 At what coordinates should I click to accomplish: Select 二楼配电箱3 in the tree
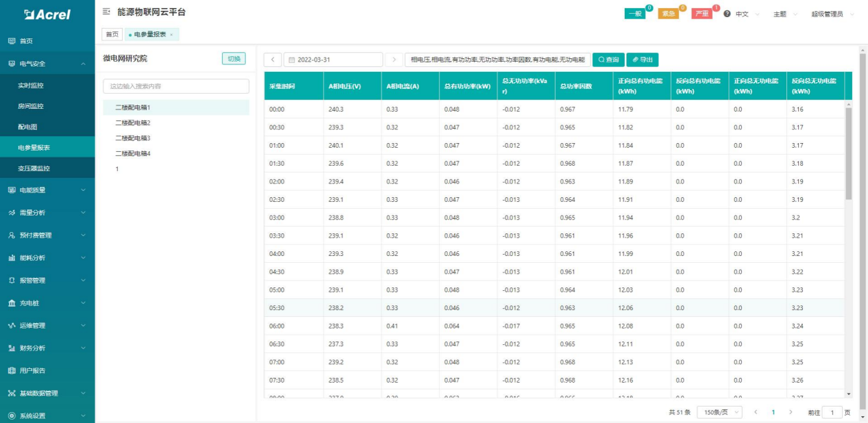point(176,138)
